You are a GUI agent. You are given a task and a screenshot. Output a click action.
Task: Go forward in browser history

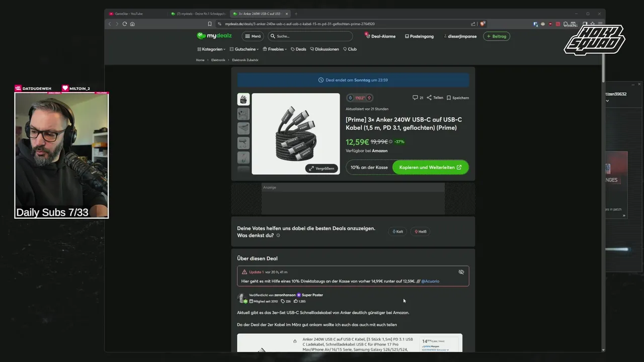click(117, 24)
